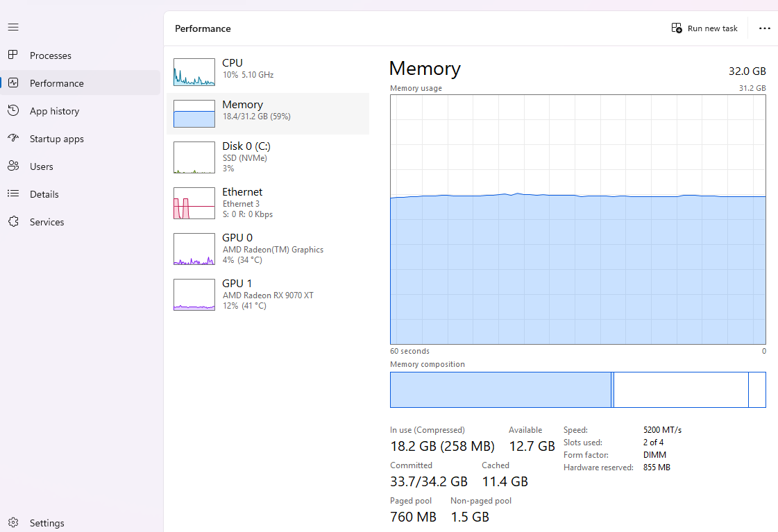Click the App history clock icon
Image resolution: width=778 pixels, height=532 pixels.
point(13,110)
